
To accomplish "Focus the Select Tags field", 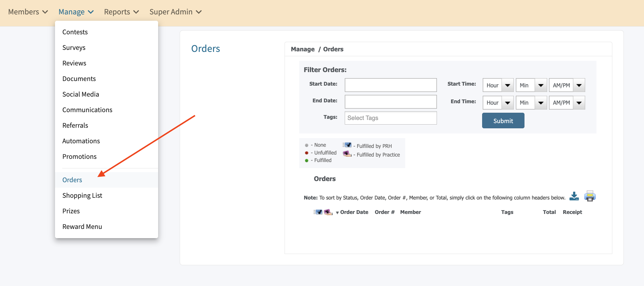I will [391, 118].
